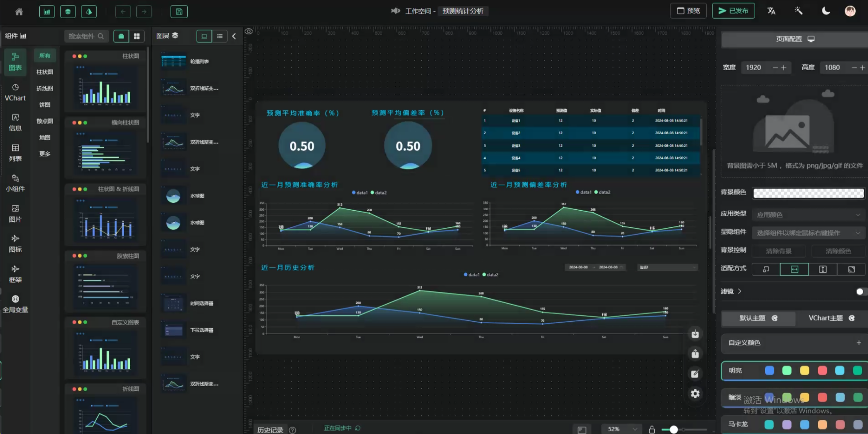Collapse the layers panel with arrow
The width and height of the screenshot is (868, 434).
click(234, 36)
